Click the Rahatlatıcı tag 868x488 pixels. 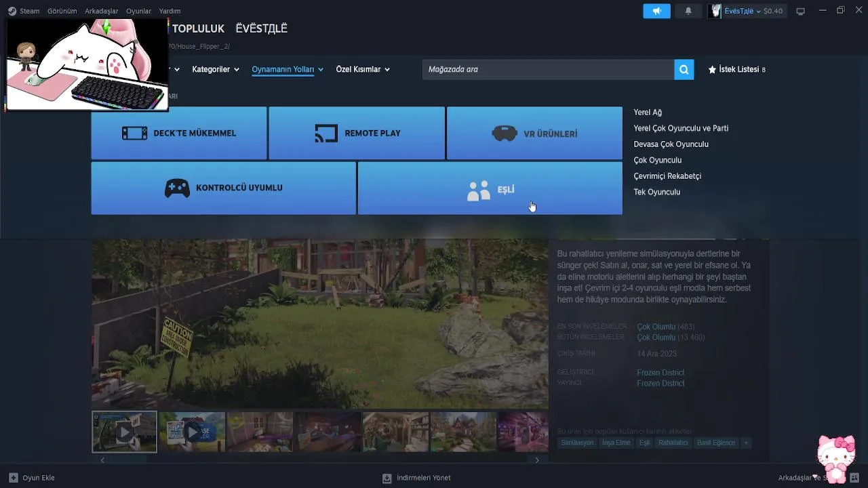[673, 443]
